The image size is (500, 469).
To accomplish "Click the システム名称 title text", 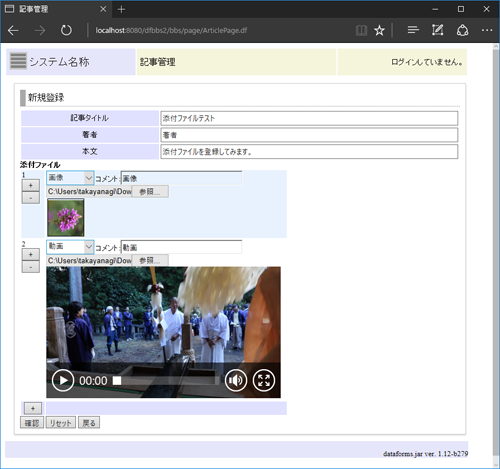I will pos(59,62).
